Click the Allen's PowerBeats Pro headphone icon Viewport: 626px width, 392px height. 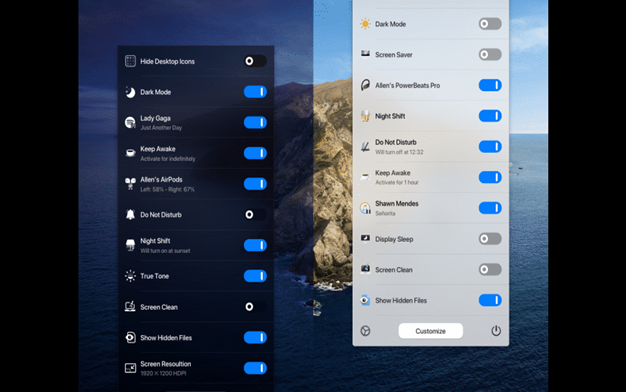[x=365, y=85]
